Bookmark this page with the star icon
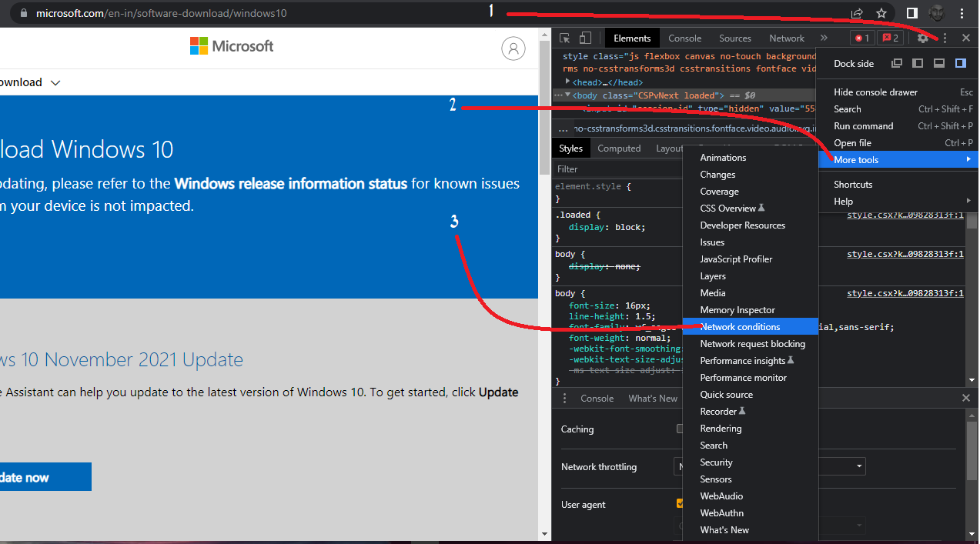 881,13
